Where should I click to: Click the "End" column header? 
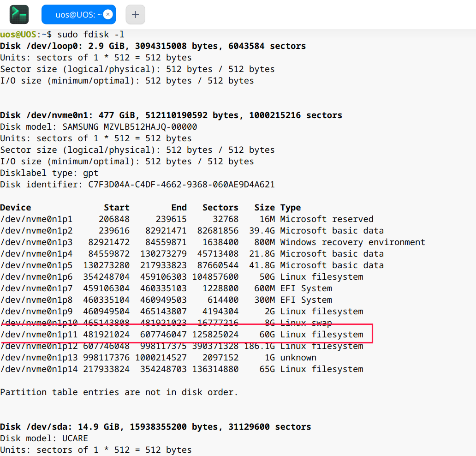click(179, 208)
